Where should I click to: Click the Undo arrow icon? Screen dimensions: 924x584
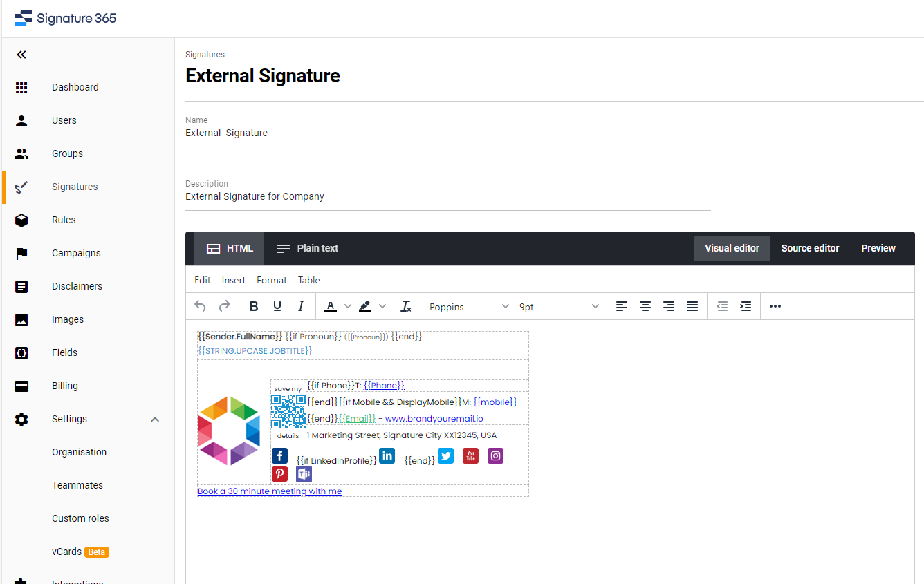pyautogui.click(x=201, y=306)
